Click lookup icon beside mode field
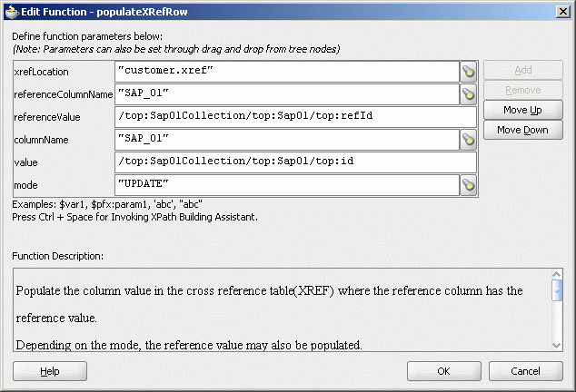Screen dimensions: 576x392 [469, 185]
